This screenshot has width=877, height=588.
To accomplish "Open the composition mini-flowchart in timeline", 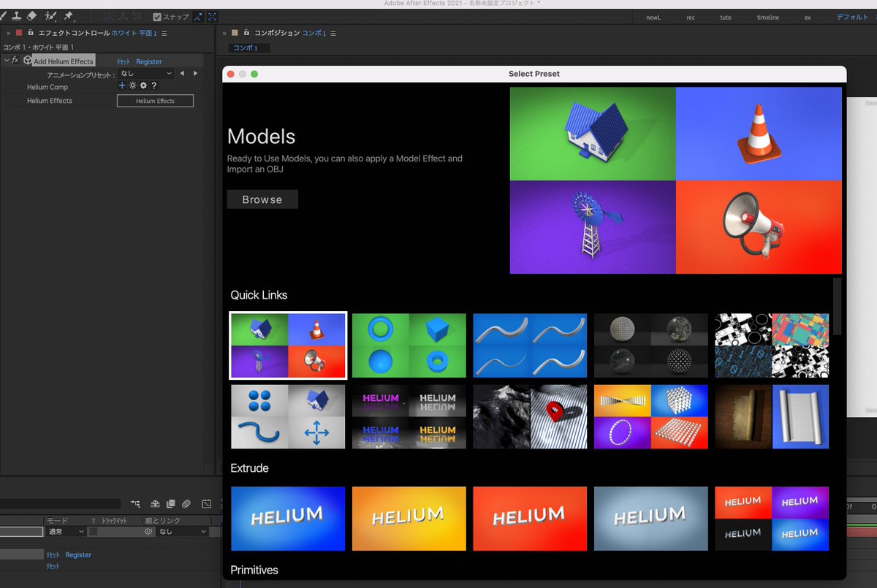I will 135,503.
